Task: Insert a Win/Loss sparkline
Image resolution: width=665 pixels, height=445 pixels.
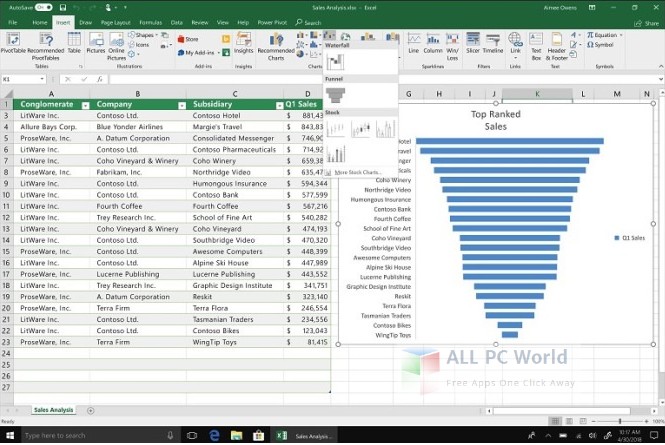Action: click(x=453, y=46)
